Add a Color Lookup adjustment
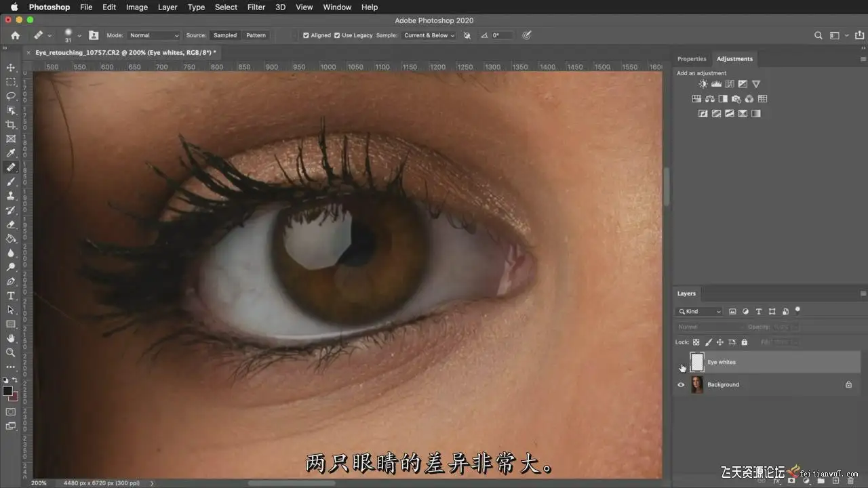The width and height of the screenshot is (868, 488). [x=762, y=99]
